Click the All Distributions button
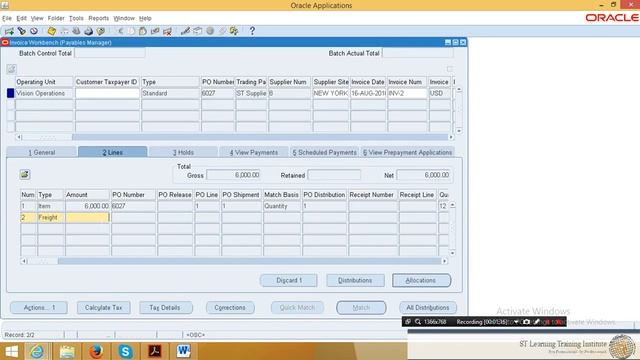The height and width of the screenshot is (360, 640). [x=428, y=307]
